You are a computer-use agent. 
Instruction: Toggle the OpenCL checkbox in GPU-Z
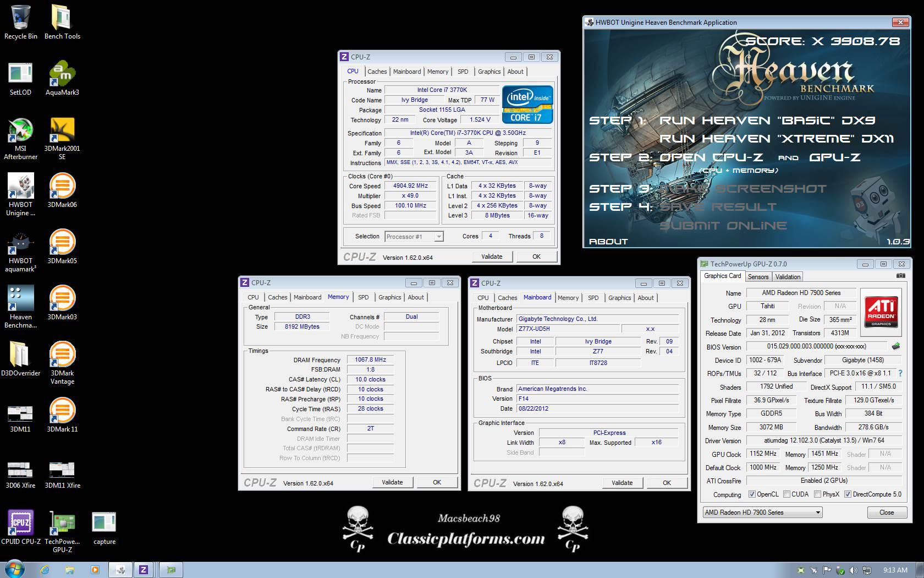click(751, 494)
